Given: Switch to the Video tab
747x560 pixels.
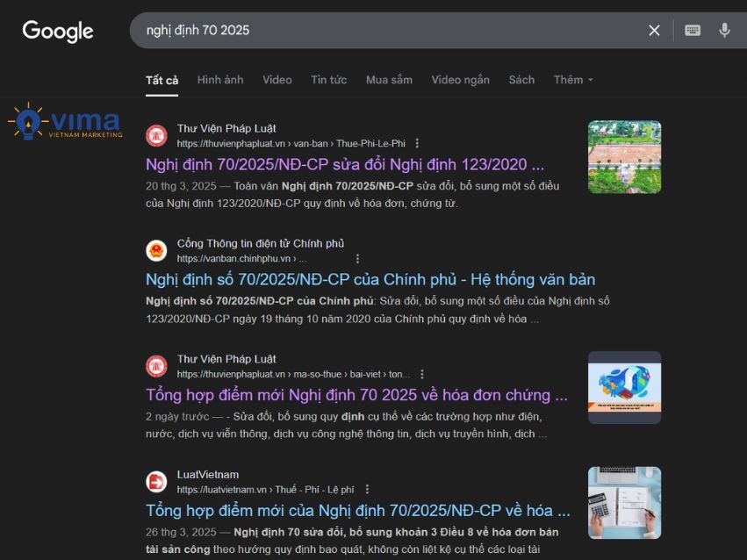Looking at the screenshot, I should click(x=277, y=80).
